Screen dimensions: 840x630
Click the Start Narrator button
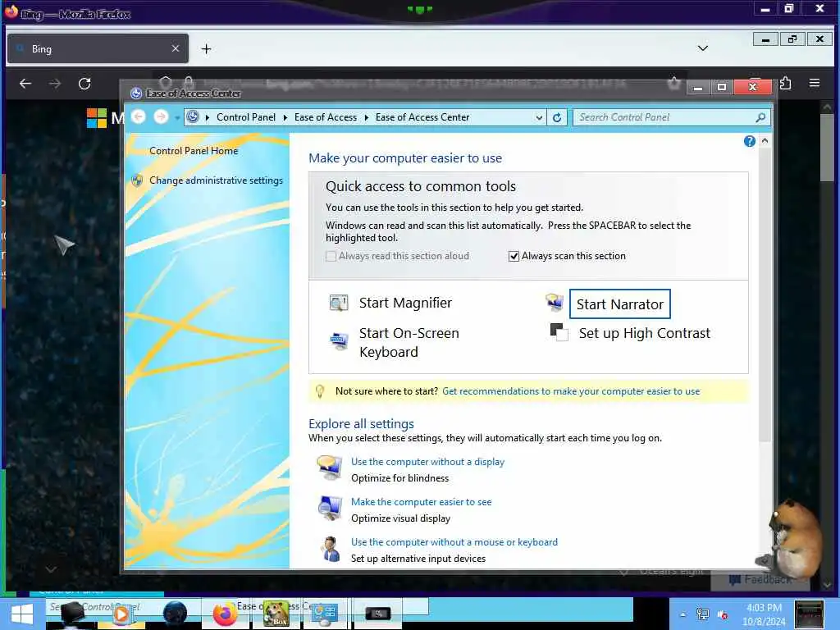click(619, 304)
